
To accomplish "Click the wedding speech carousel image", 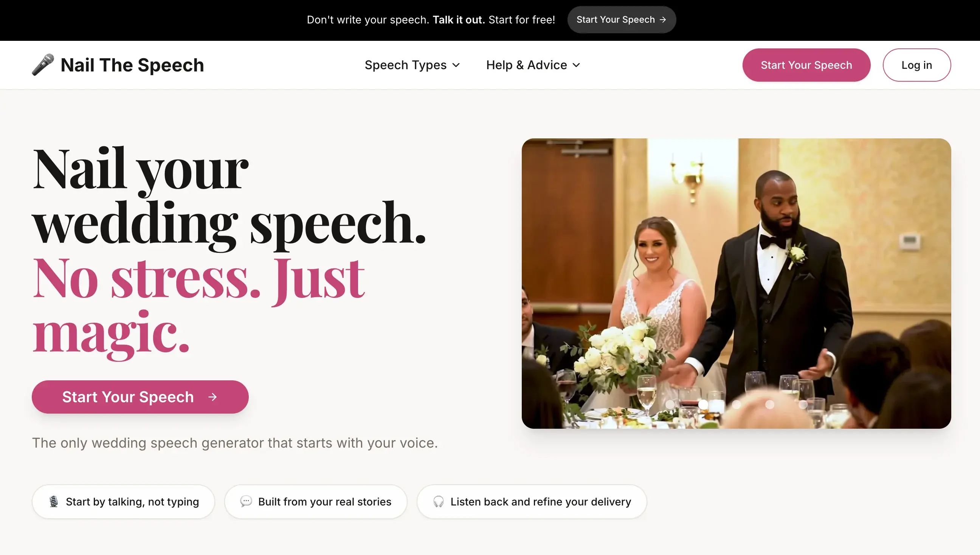I will tap(736, 283).
